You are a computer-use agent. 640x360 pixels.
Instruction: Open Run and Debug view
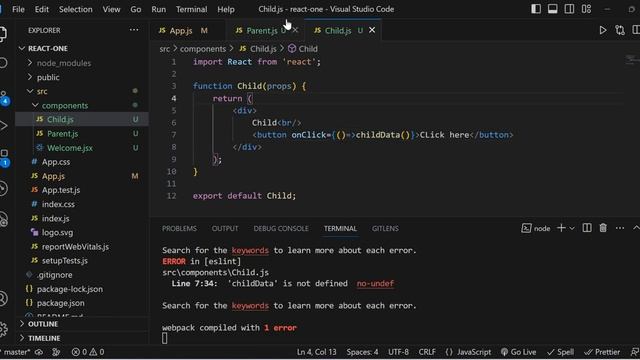(x=3, y=125)
